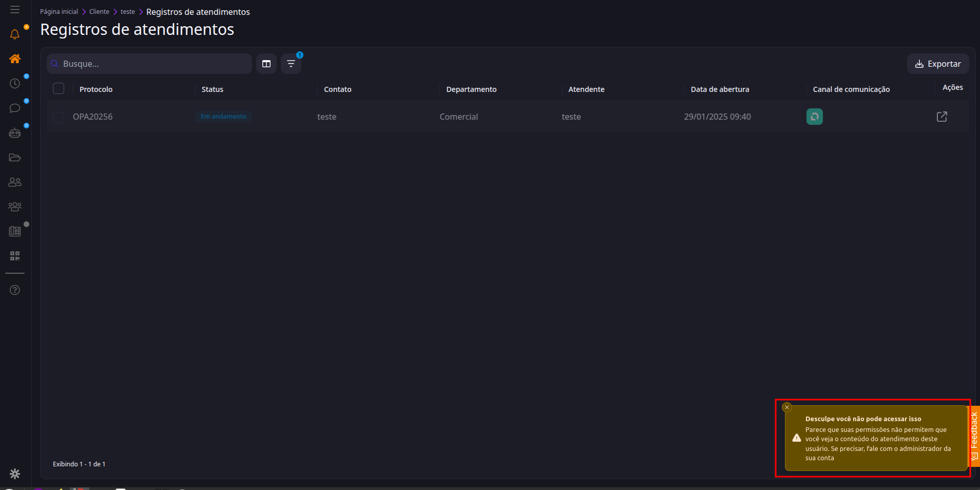Open the robot bot sidebar icon
980x490 pixels.
15,133
